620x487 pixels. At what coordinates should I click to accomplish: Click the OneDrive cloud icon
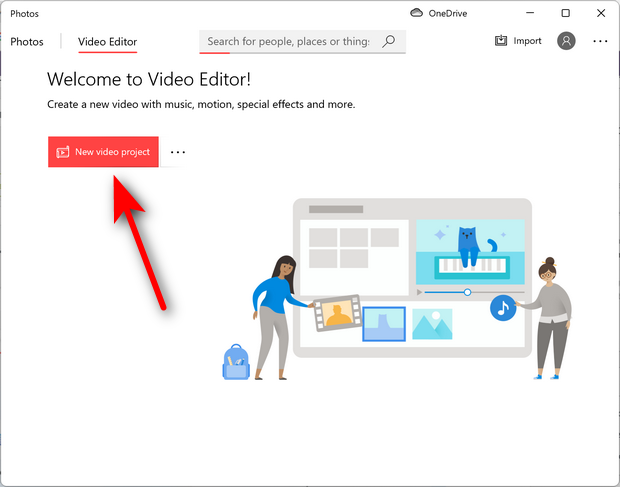[x=416, y=13]
